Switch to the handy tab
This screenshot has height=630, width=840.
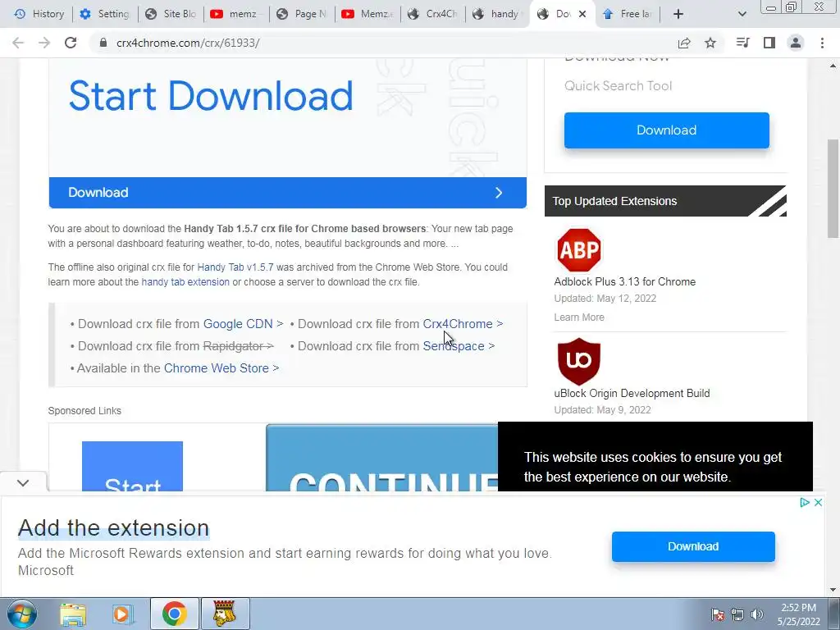[x=498, y=14]
